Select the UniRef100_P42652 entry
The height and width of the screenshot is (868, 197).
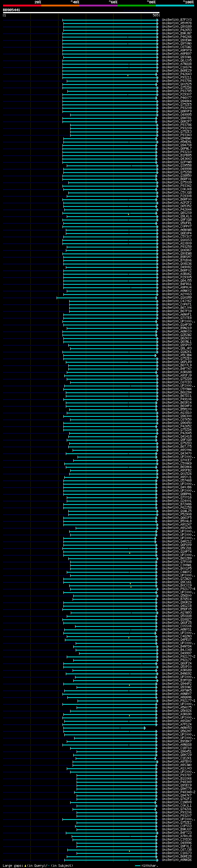(177, 426)
